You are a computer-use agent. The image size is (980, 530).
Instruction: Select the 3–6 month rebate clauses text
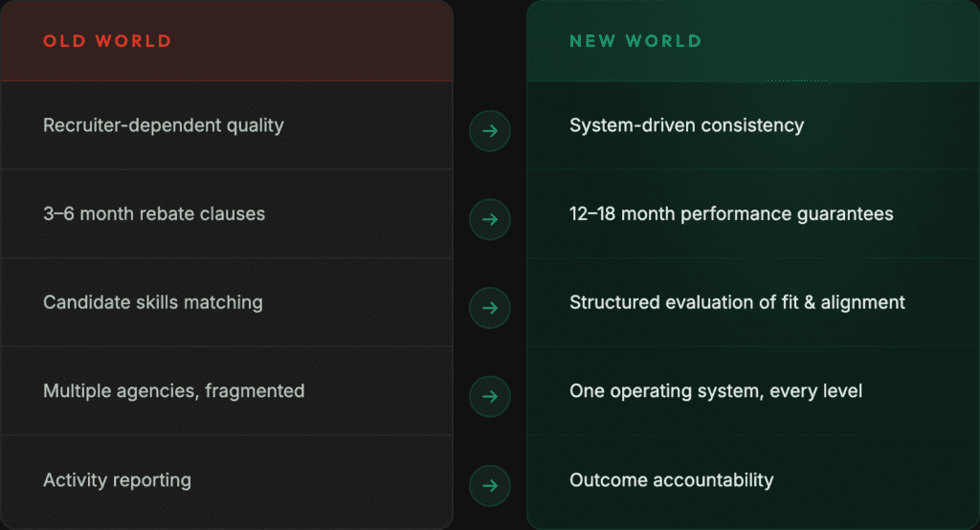[x=154, y=213]
